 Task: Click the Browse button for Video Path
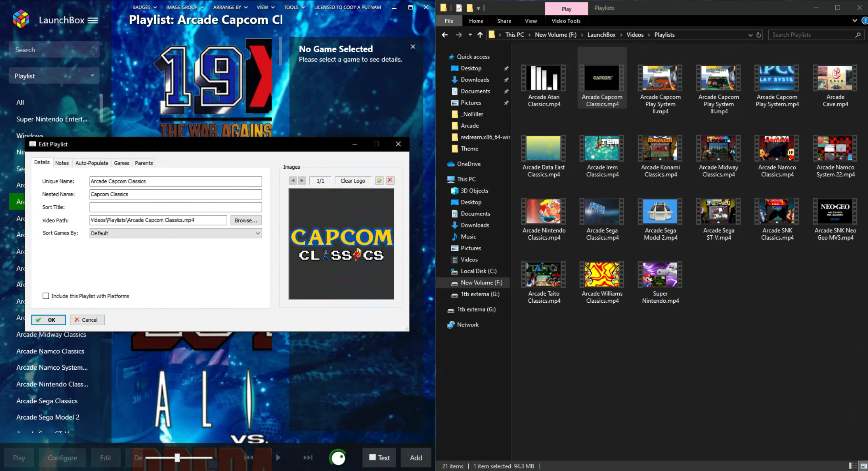[246, 220]
